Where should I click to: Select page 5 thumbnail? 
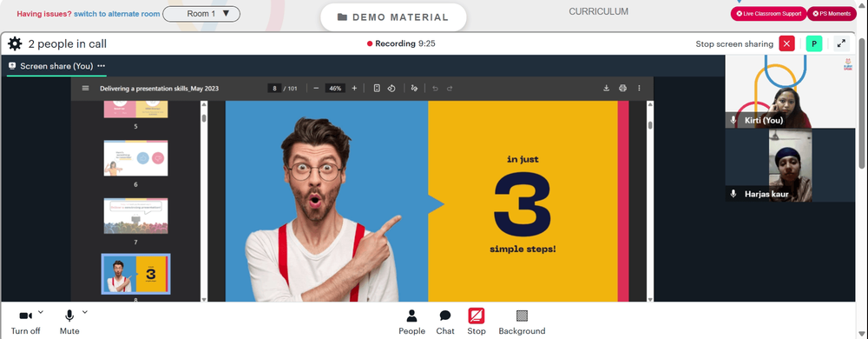pyautogui.click(x=135, y=110)
